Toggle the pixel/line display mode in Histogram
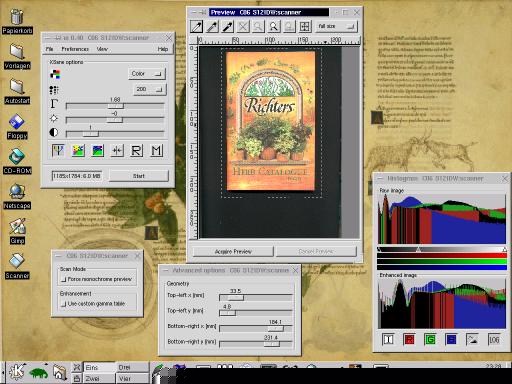Viewport: 512px width, 384px height. [x=472, y=339]
